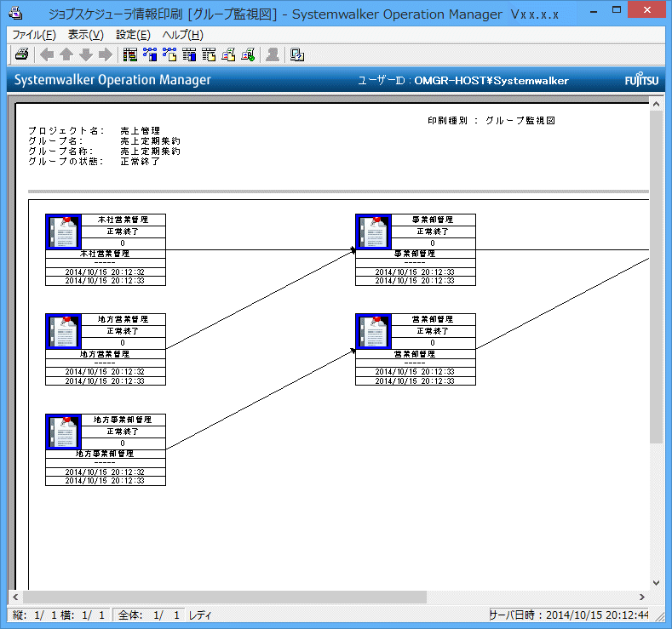Viewport: 672px width, 629px height.
Task: Click the レディ status bar text
Action: coord(200,615)
